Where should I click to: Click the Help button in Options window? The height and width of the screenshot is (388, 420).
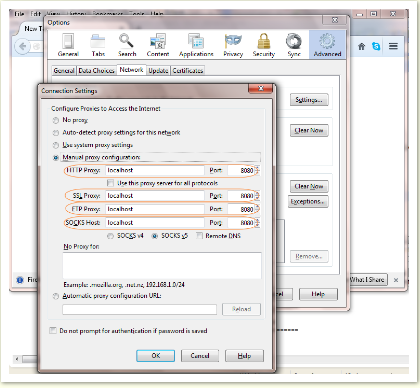tap(318, 294)
